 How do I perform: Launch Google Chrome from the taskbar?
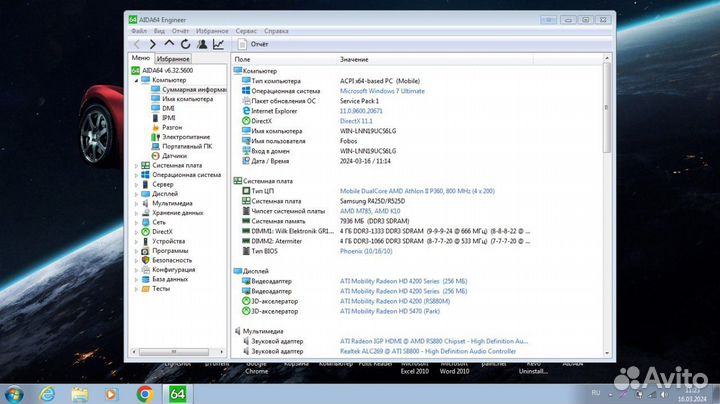[145, 394]
